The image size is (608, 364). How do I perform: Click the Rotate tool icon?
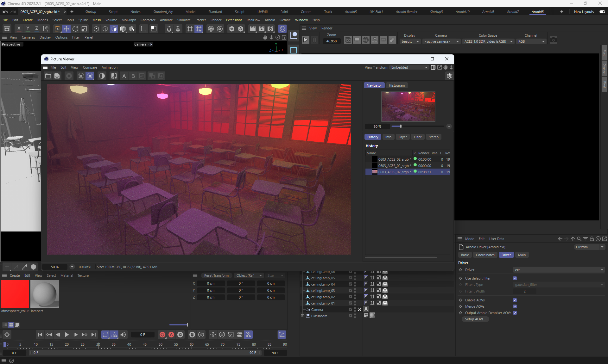click(x=75, y=29)
